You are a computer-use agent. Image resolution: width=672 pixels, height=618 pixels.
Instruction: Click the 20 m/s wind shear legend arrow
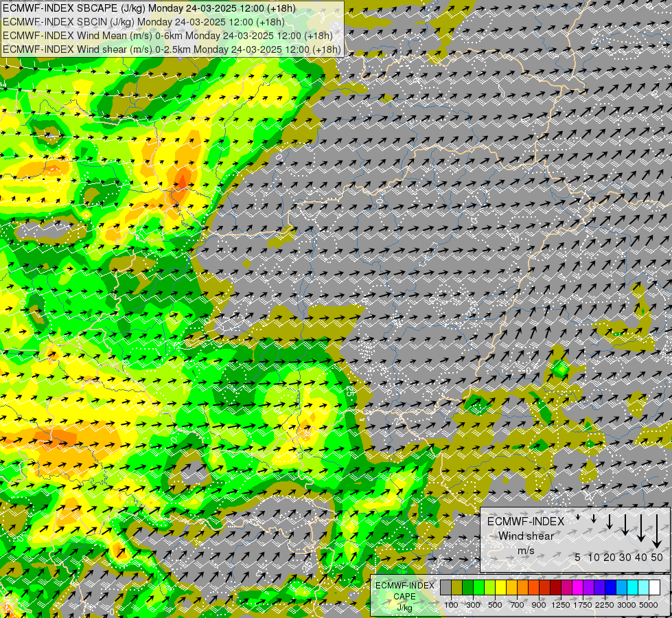(x=610, y=521)
